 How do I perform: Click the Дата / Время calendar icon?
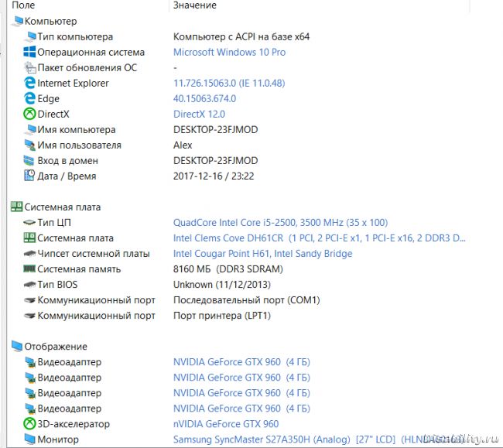pyautogui.click(x=30, y=176)
